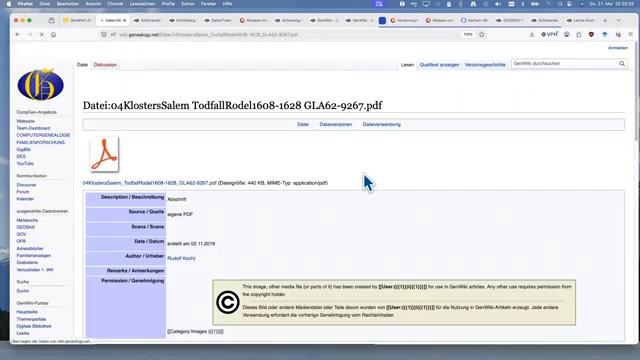Open the Firefox menu in menu bar
Viewport: 640px width, 360px height.
click(25, 4)
